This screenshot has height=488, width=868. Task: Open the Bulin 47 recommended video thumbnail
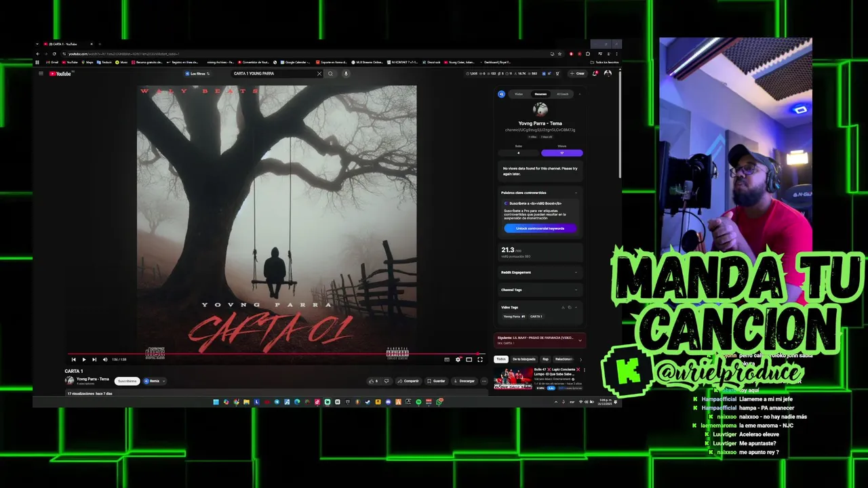513,379
